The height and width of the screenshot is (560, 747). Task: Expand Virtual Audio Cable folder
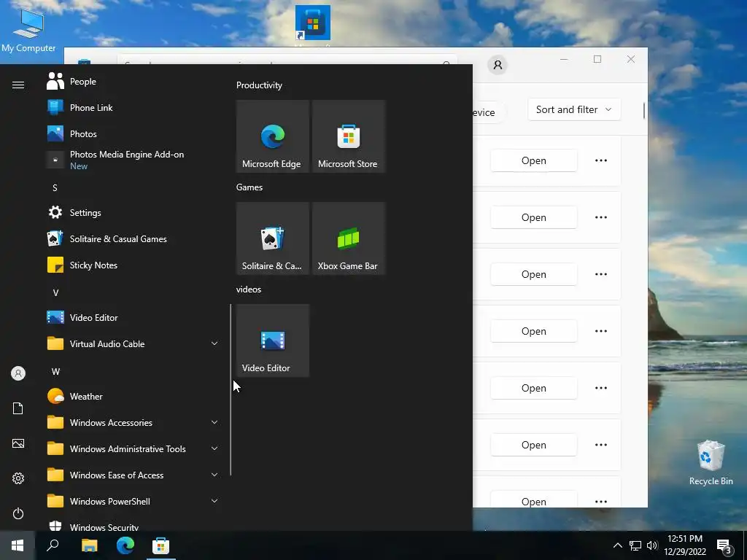(x=133, y=344)
